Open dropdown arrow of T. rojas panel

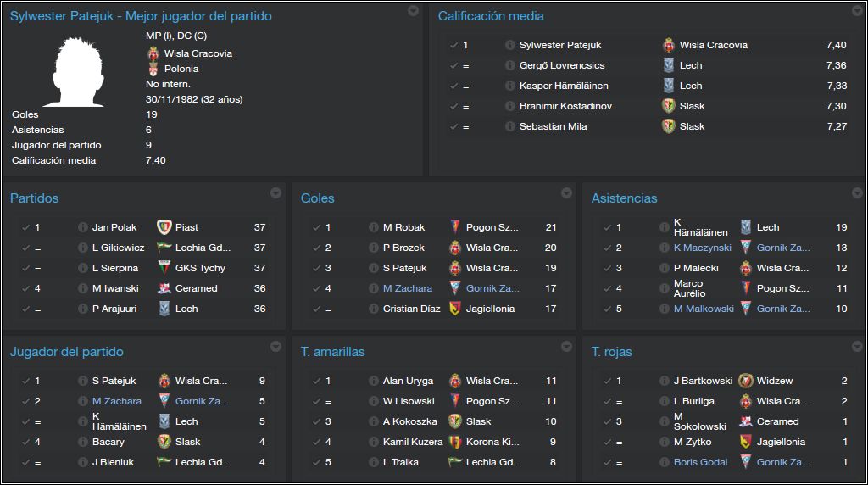click(857, 346)
